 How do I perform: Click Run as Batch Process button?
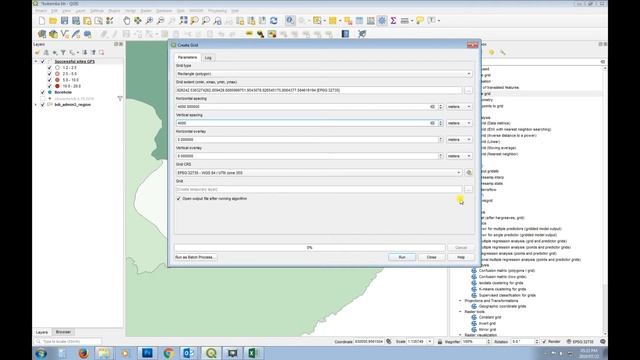click(195, 258)
